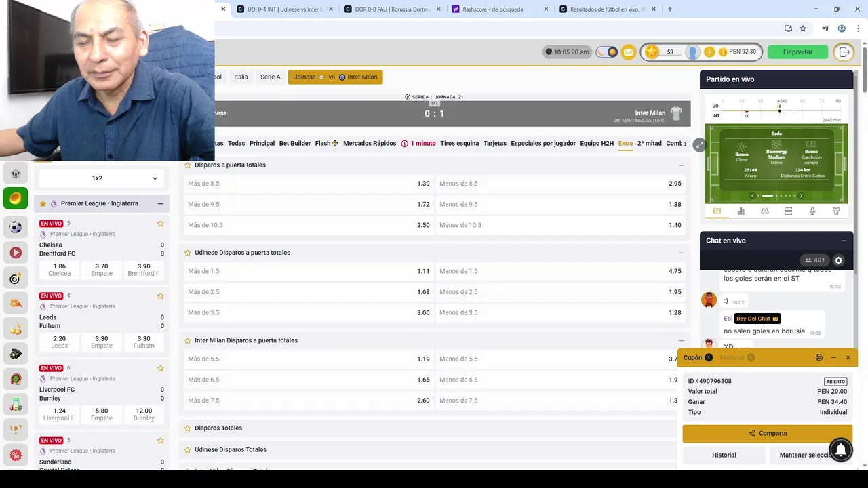Open the target darts sidebar icon
The height and width of the screenshot is (488, 868).
16,278
